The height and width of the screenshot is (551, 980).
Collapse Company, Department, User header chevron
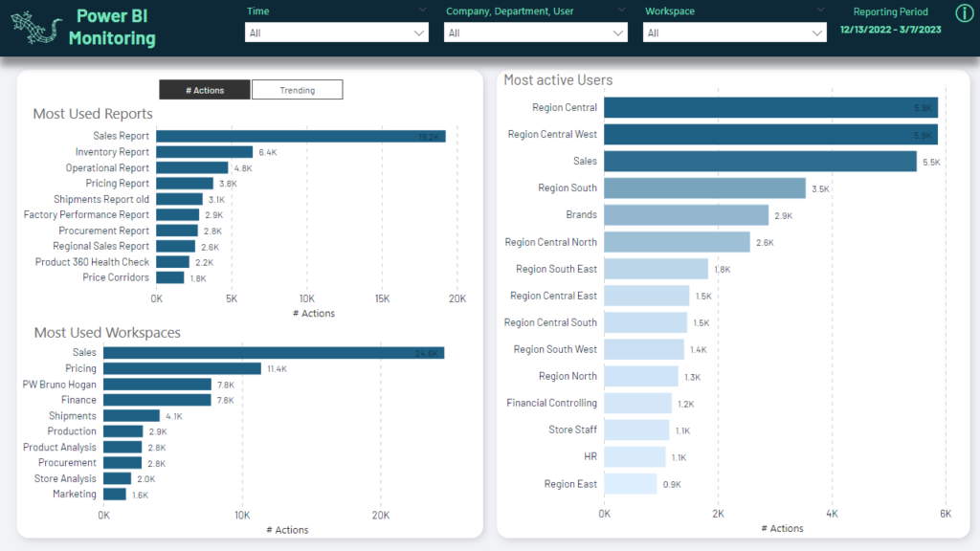(x=621, y=10)
